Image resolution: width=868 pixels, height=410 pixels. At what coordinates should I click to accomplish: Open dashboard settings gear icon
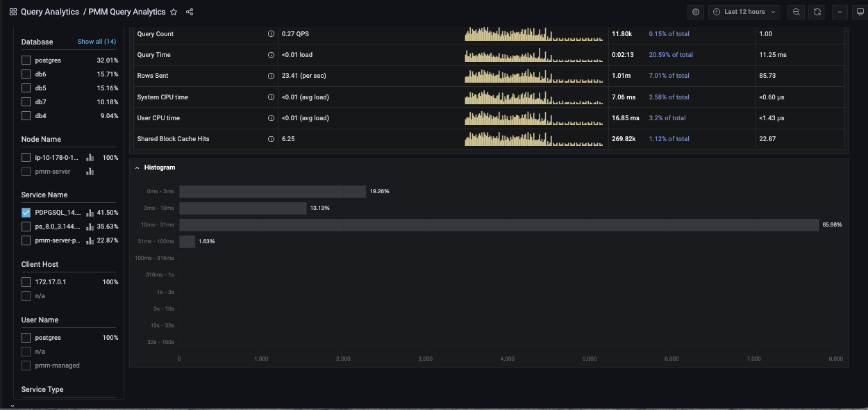696,12
